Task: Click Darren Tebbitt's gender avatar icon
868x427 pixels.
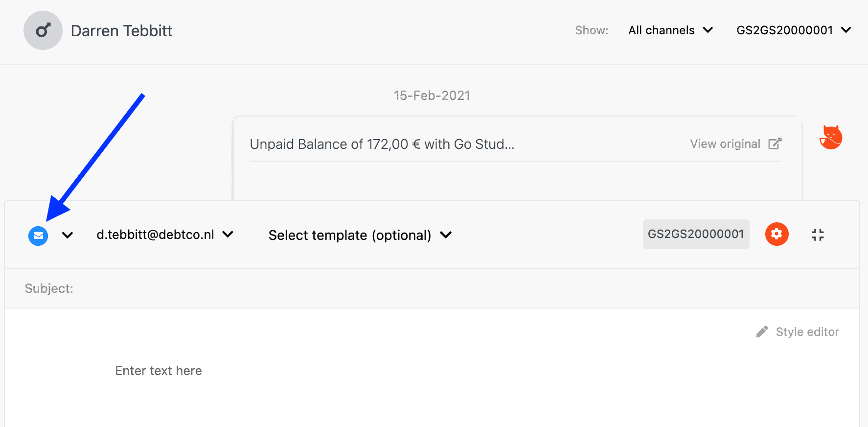Action: 43,30
